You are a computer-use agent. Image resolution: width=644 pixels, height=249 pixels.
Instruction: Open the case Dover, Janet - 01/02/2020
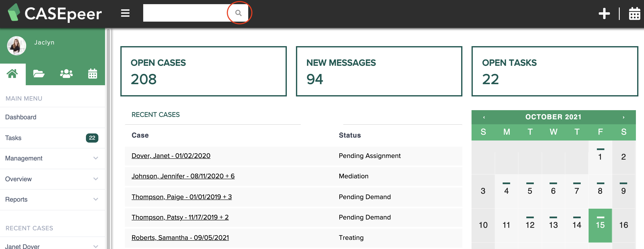tap(171, 155)
